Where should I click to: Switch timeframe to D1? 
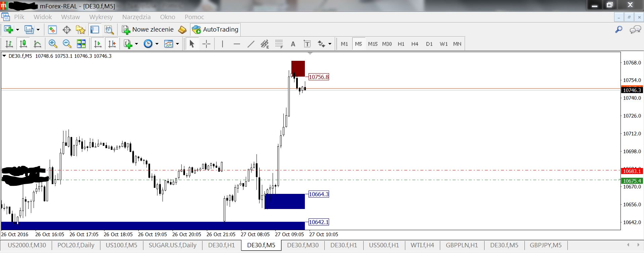[429, 44]
